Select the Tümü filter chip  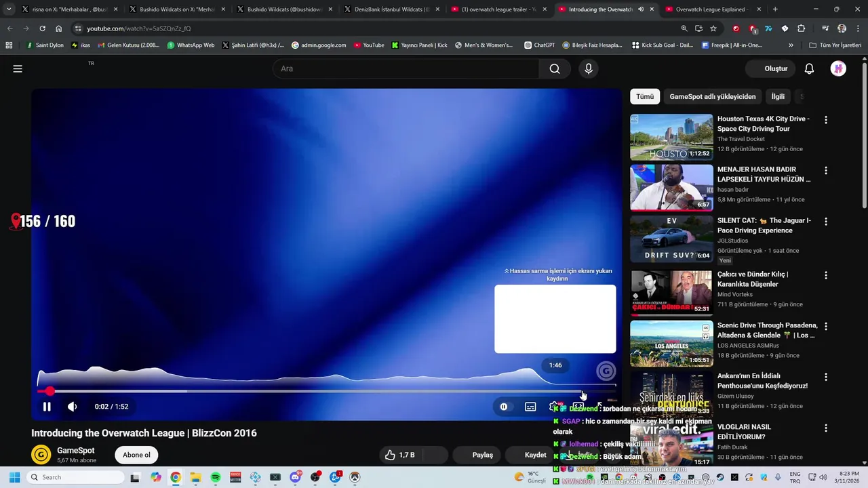645,96
